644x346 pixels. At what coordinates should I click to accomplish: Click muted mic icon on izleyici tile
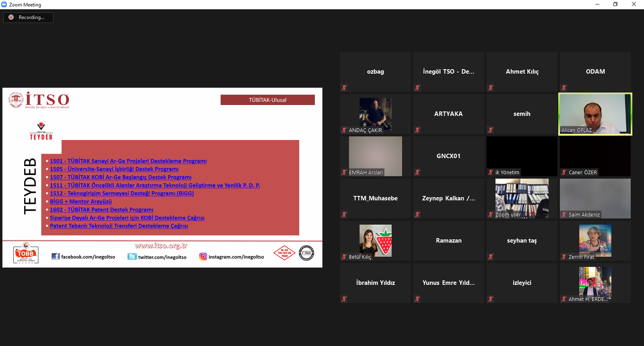pos(491,299)
